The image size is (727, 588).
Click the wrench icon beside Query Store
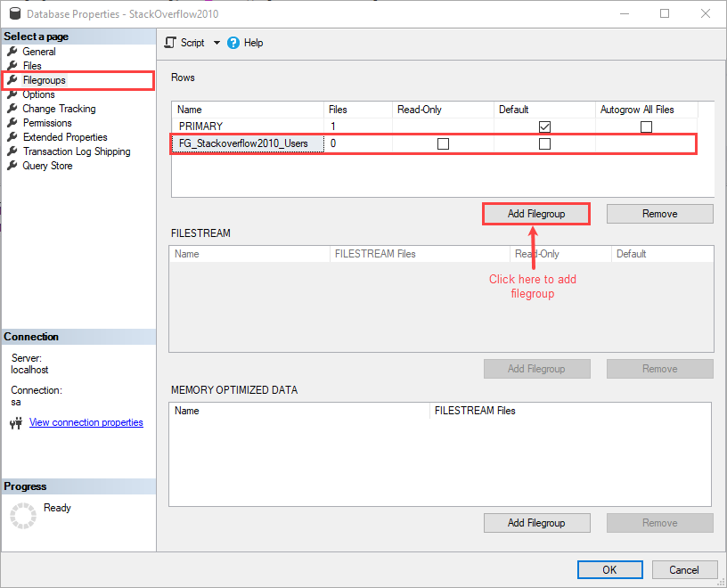(x=12, y=166)
